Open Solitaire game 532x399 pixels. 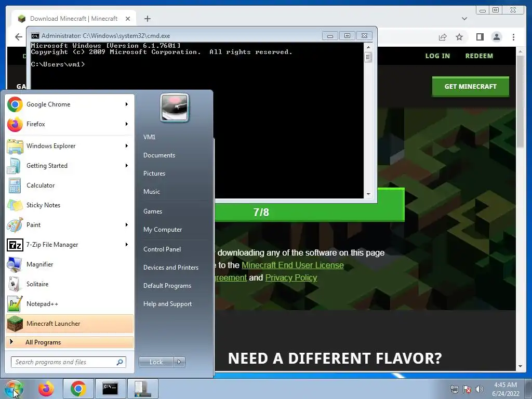(x=70, y=284)
